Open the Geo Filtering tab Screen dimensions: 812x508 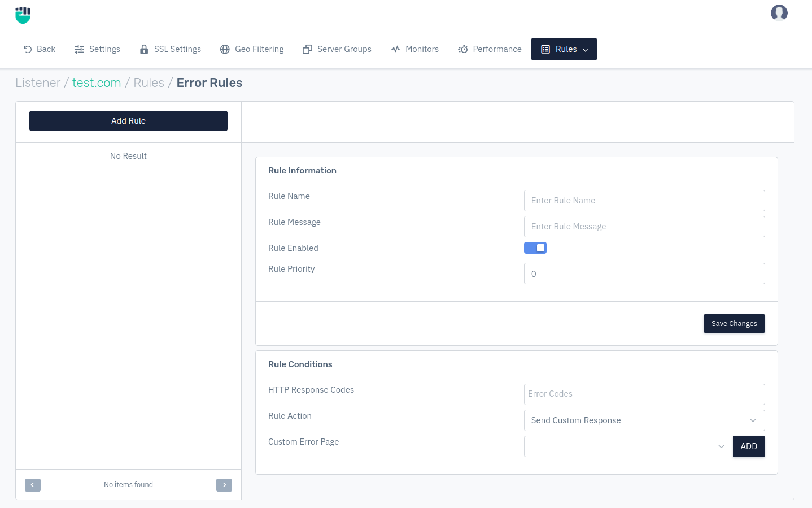point(252,49)
